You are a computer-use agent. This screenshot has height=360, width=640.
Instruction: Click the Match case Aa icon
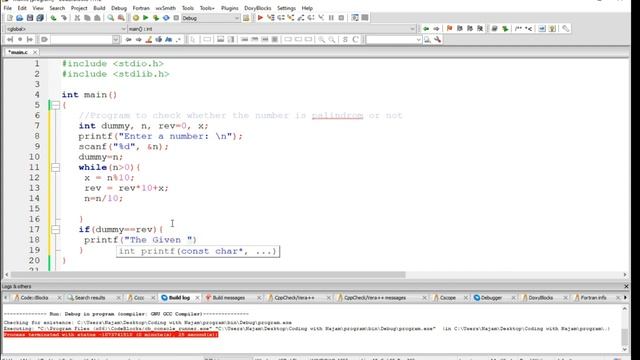(x=168, y=40)
